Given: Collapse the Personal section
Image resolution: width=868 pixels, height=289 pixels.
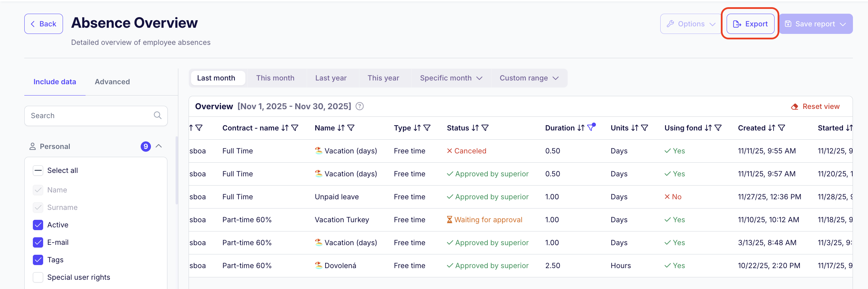Looking at the screenshot, I should pyautogui.click(x=159, y=146).
